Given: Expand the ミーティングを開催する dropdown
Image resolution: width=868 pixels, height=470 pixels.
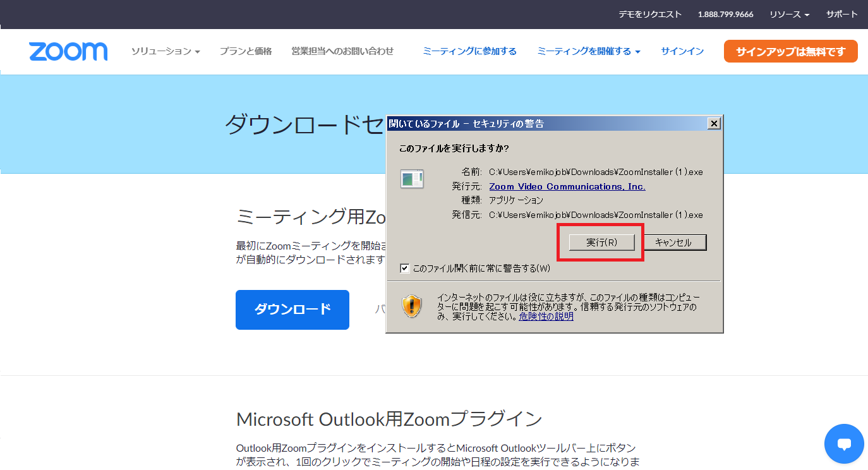Looking at the screenshot, I should pyautogui.click(x=588, y=52).
